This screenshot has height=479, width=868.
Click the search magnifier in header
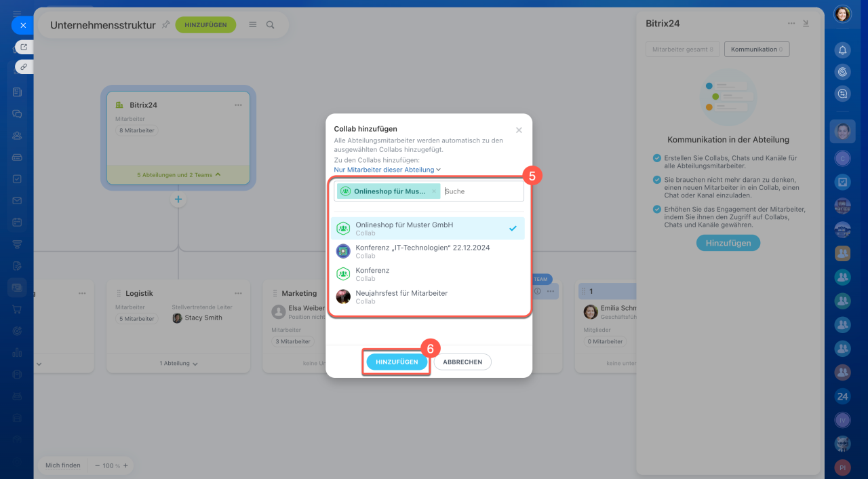271,24
